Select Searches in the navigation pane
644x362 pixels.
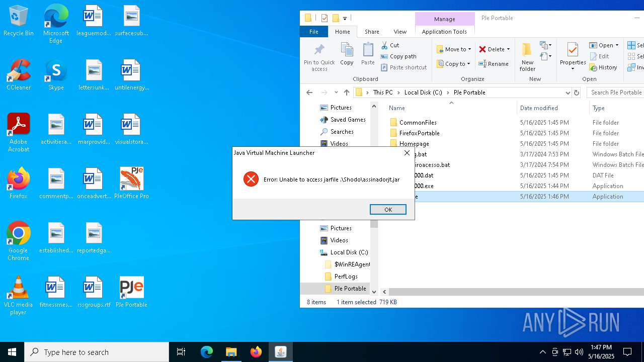pos(342,132)
